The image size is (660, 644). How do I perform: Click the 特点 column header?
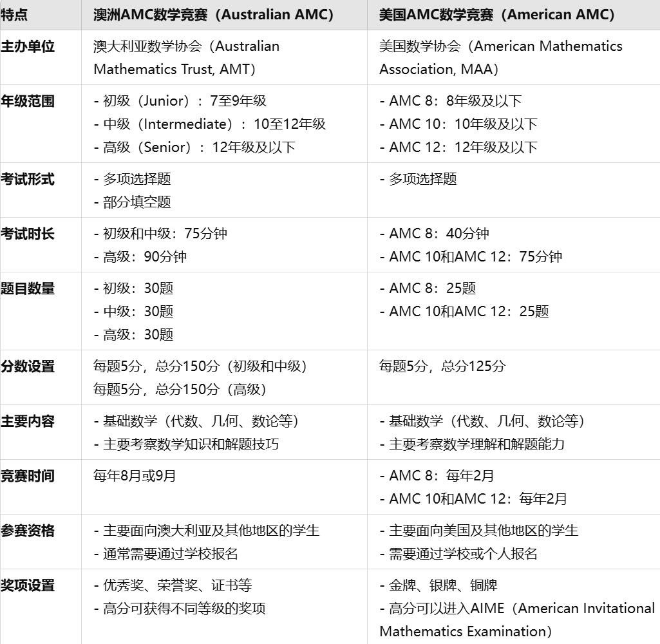point(14,15)
